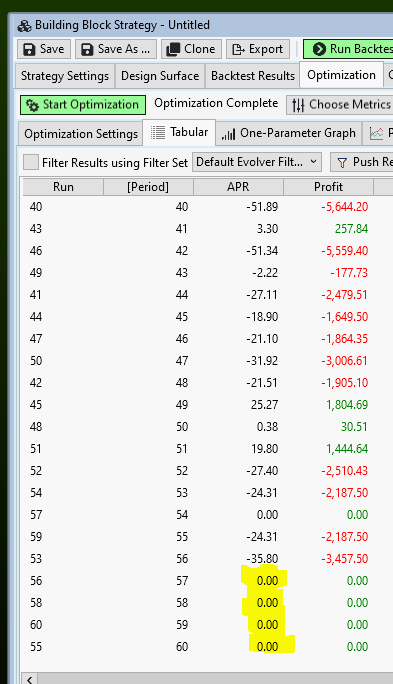This screenshot has height=684, width=393.
Task: Open the Default Evolver Filter dropdown
Action: tap(256, 162)
